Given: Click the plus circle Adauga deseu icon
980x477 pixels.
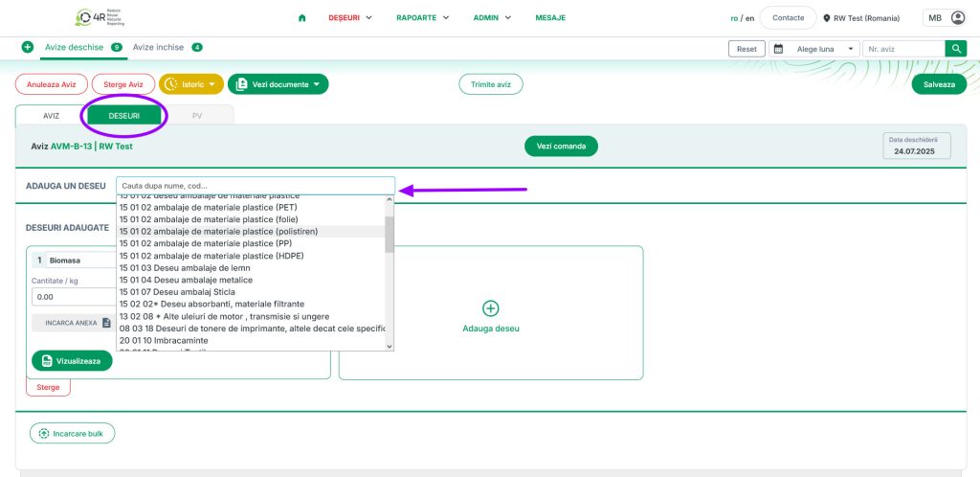Looking at the screenshot, I should pyautogui.click(x=490, y=308).
